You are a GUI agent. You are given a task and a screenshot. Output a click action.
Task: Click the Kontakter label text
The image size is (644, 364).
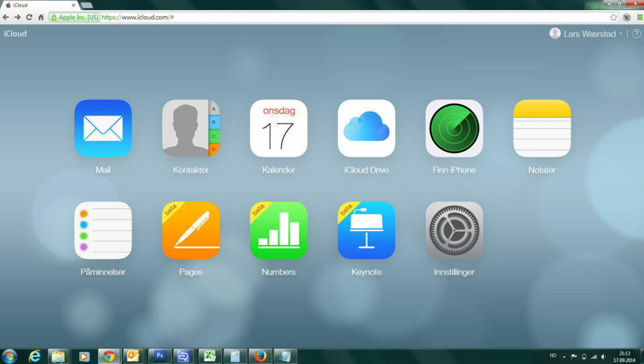click(191, 170)
